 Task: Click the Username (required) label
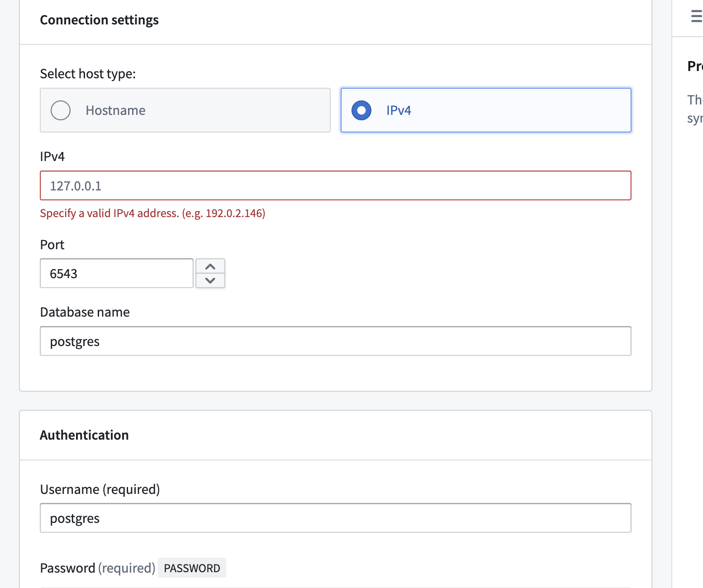tap(100, 489)
